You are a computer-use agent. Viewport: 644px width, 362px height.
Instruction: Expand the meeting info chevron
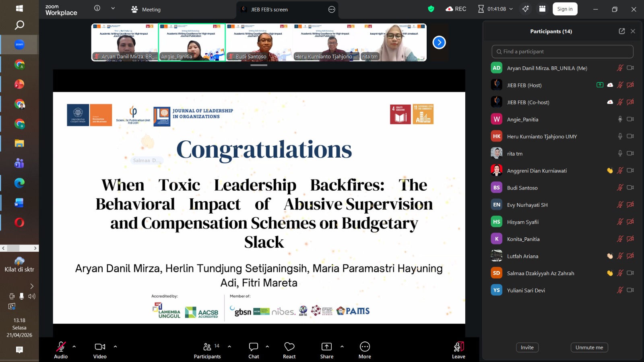pyautogui.click(x=113, y=8)
